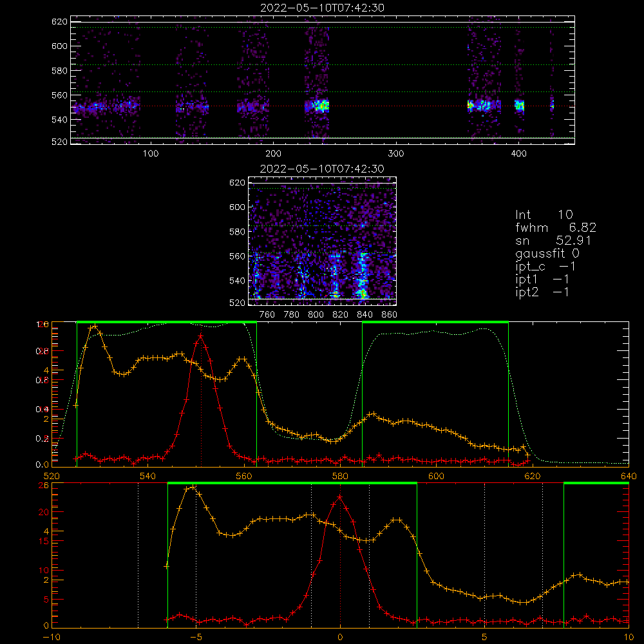Click x-axis label -5 of the bottom plot
Viewport: 644px width, 644px height.
coord(196,637)
